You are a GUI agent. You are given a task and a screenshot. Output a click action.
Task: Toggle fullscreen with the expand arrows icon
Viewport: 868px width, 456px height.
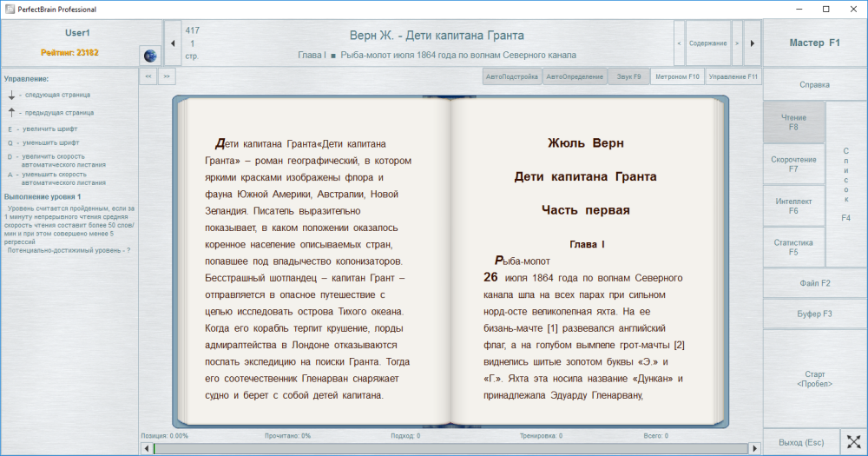point(853,441)
